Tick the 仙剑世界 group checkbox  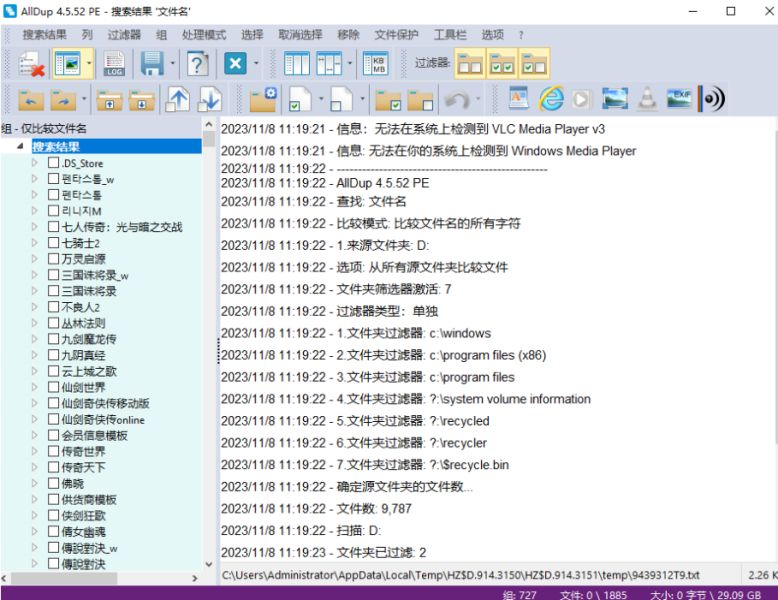click(x=54, y=387)
